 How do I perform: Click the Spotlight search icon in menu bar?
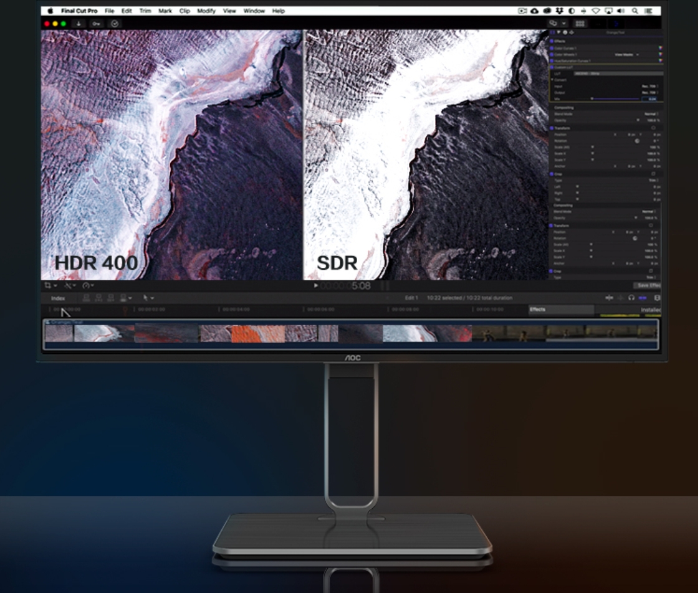tap(635, 11)
